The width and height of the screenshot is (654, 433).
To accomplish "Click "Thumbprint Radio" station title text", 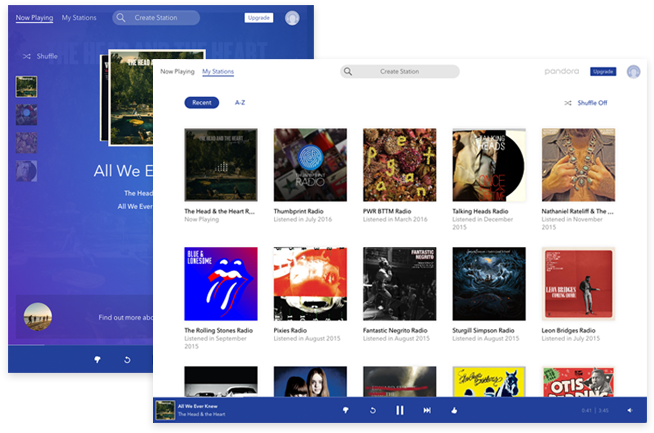I will pos(298,211).
